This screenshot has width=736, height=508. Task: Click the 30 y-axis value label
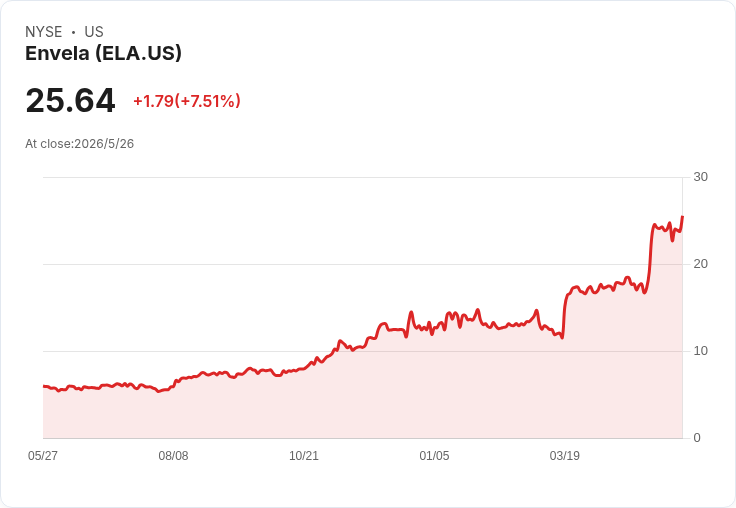(x=700, y=177)
